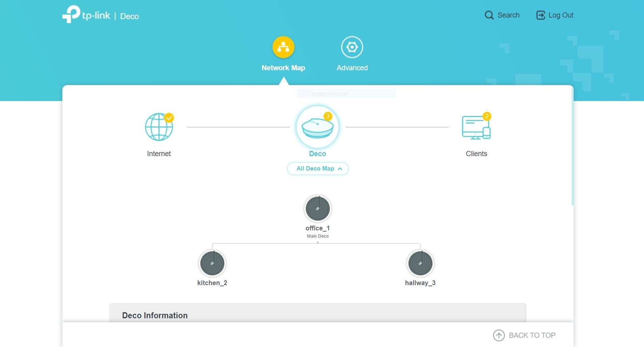
Task: Open the Network Map yellow icon
Action: coord(283,47)
